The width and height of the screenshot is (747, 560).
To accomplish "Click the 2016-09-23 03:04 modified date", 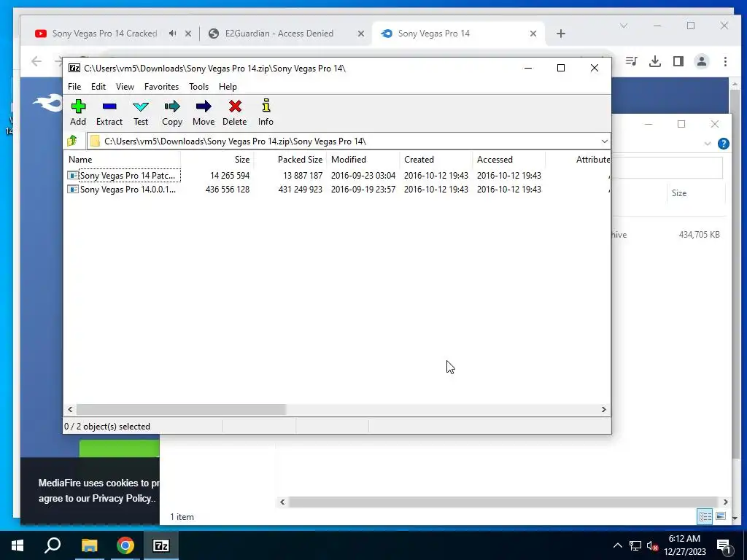I will pyautogui.click(x=363, y=176).
